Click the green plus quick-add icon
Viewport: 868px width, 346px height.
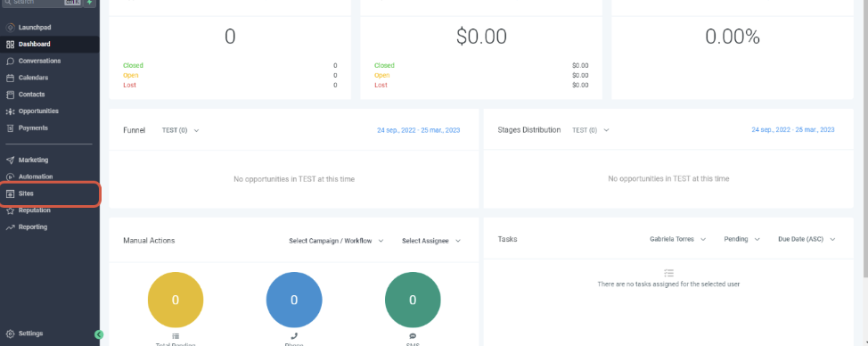point(90,2)
